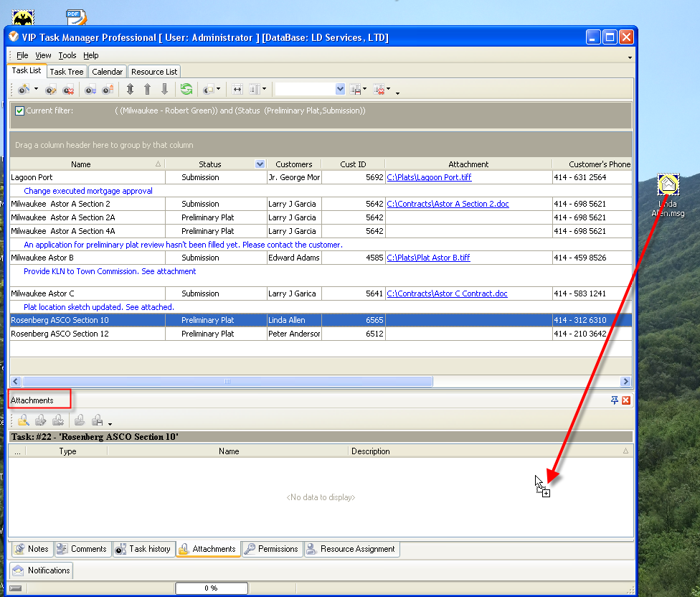Open the Status column filter dropdown
Image resolution: width=700 pixels, height=597 pixels.
(260, 164)
